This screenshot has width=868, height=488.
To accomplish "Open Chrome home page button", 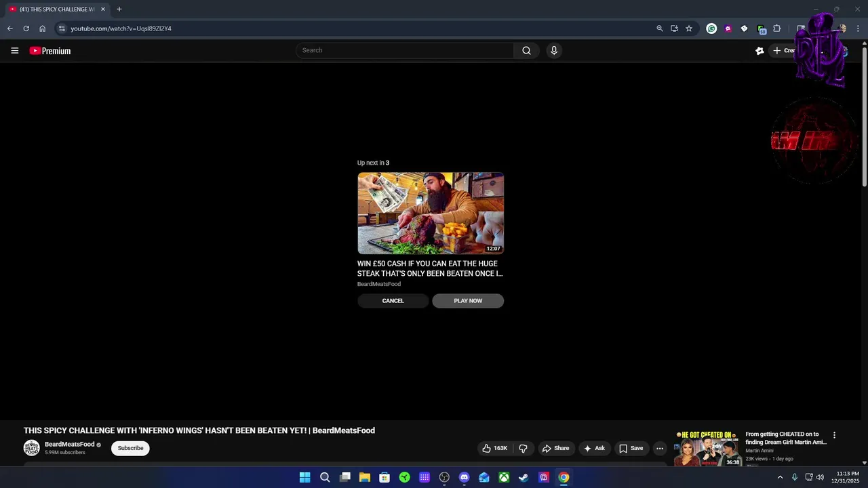I will point(42,28).
